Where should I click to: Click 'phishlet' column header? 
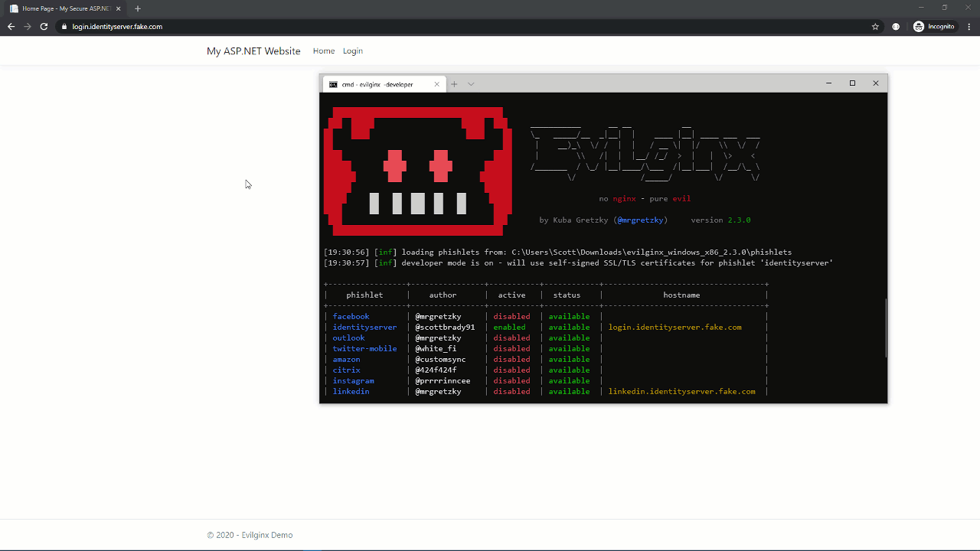[364, 295]
